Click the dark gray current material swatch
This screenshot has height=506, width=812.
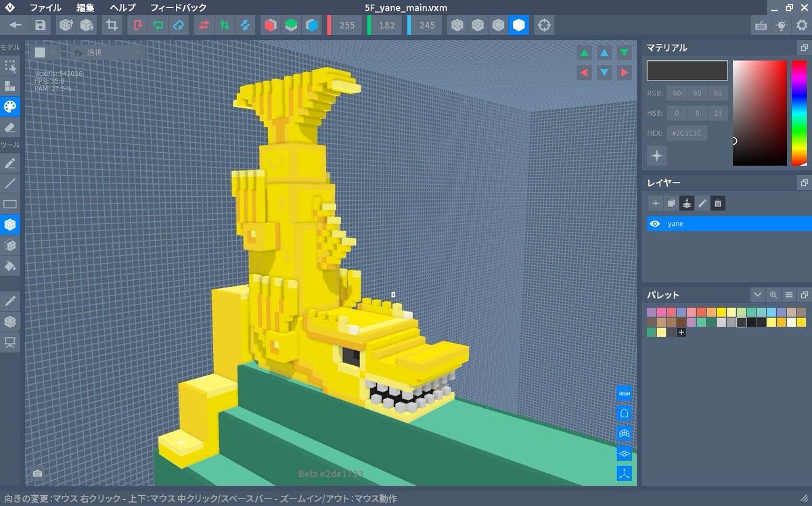pyautogui.click(x=687, y=71)
